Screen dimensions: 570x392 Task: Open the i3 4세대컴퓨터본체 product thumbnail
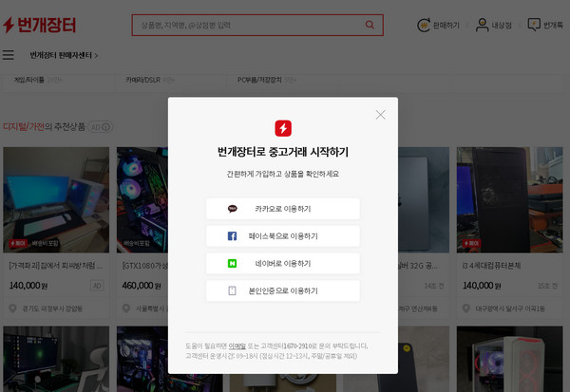(509, 200)
